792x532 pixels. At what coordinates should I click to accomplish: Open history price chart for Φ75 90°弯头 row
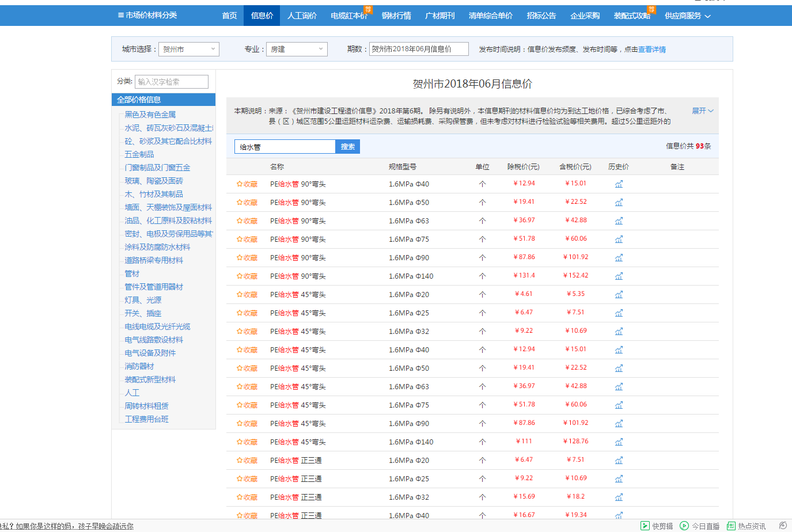pyautogui.click(x=619, y=240)
